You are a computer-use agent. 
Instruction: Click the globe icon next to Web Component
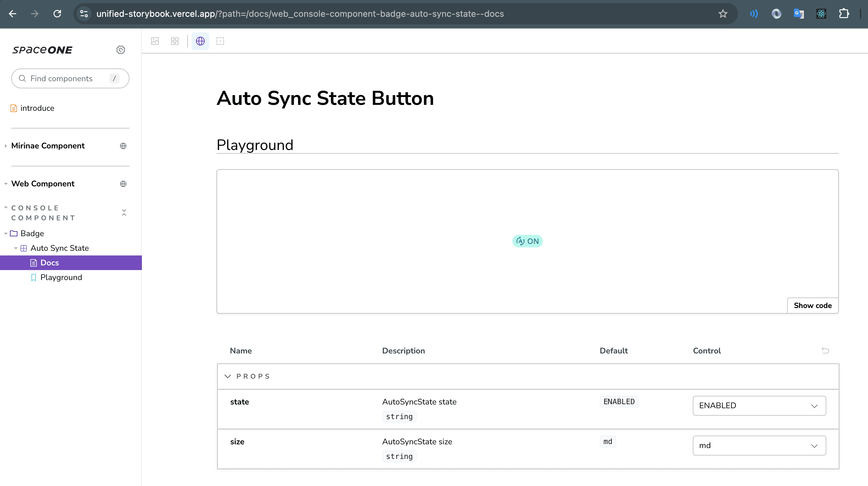pyautogui.click(x=123, y=184)
